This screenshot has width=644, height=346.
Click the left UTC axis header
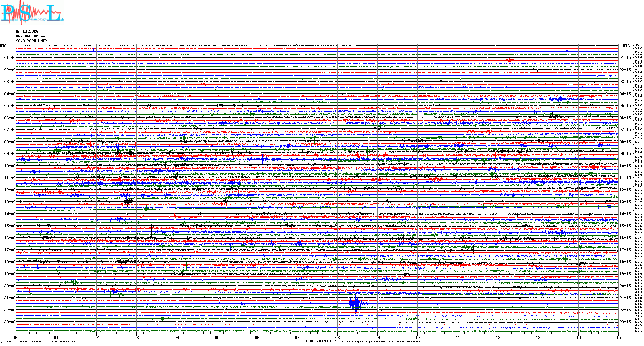click(x=3, y=46)
